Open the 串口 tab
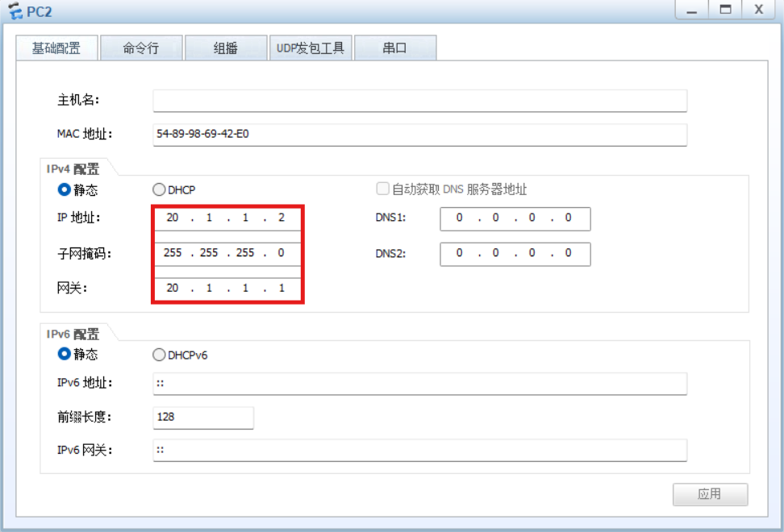 pos(395,48)
